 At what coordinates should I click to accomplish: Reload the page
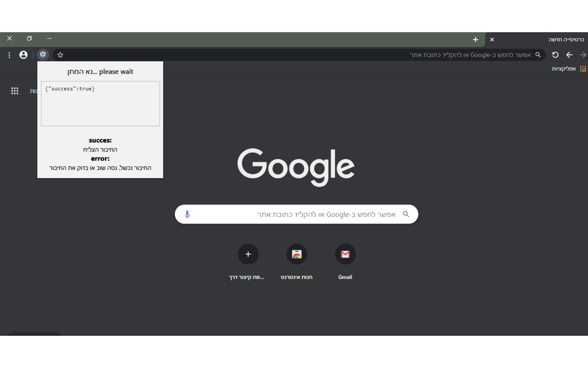pyautogui.click(x=555, y=55)
